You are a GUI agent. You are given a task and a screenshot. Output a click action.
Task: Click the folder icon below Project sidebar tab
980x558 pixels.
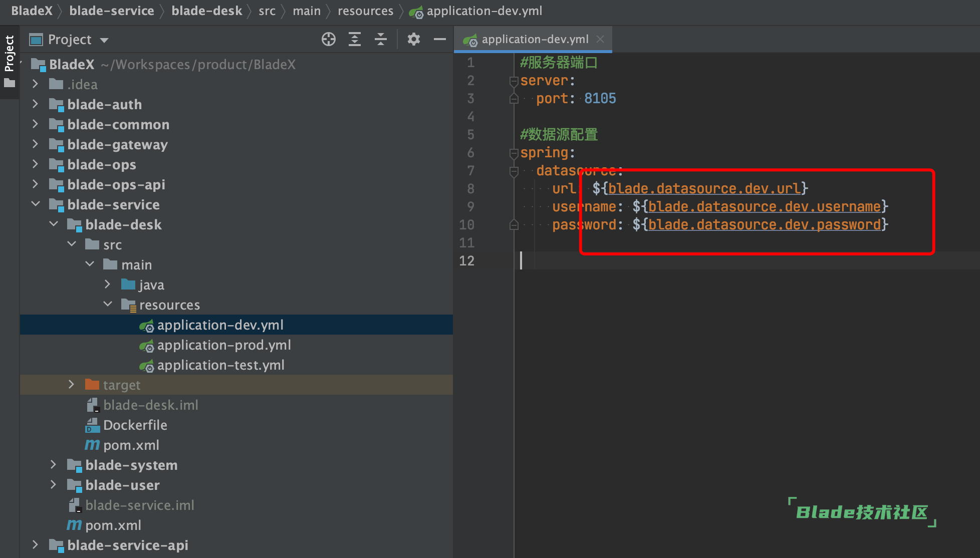(10, 83)
